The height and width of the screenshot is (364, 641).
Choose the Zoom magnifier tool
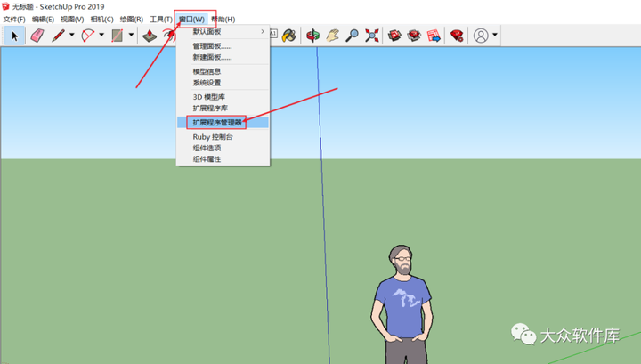(352, 36)
